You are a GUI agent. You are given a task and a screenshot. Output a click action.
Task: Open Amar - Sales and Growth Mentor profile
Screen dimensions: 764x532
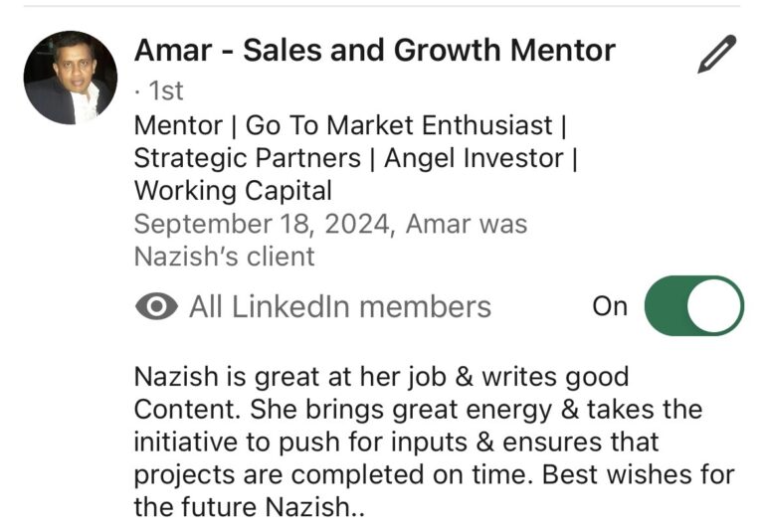[x=375, y=50]
